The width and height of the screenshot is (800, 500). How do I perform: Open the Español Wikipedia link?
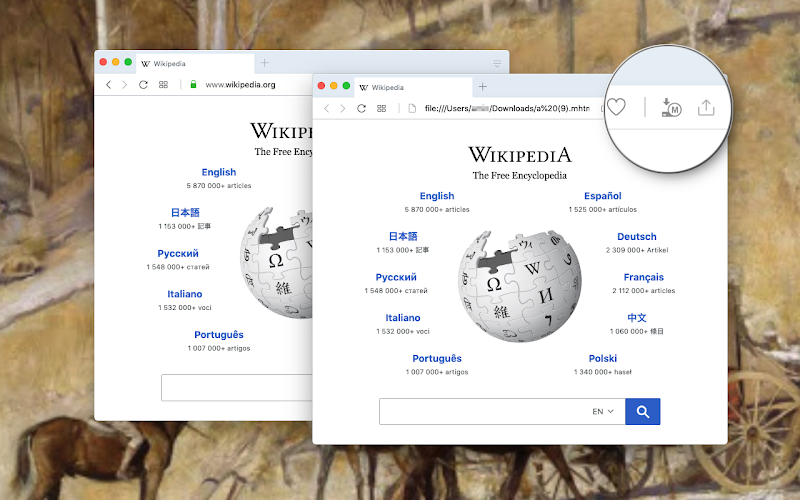pyautogui.click(x=603, y=196)
